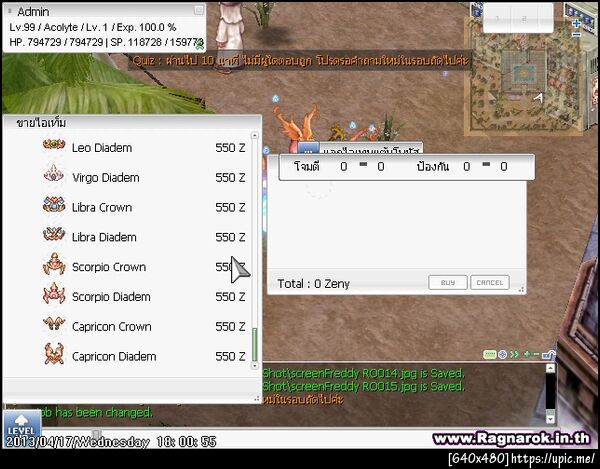Viewport: 600px width, 469px height.
Task: Click the 550 Z price of Libra Crown
Action: pos(230,207)
